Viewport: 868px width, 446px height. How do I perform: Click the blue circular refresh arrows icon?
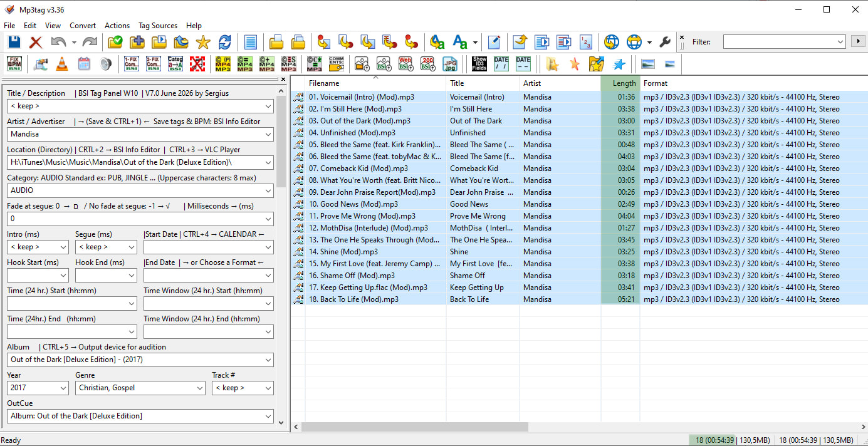225,42
